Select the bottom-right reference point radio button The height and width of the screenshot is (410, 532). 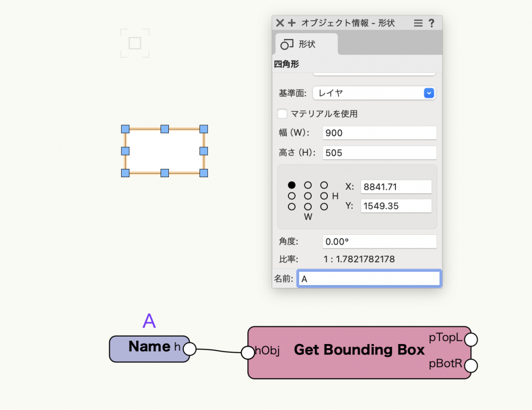(x=323, y=206)
